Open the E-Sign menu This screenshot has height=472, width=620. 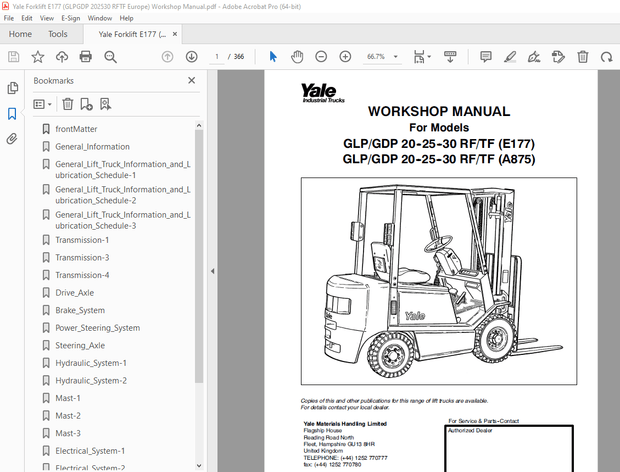(70, 18)
